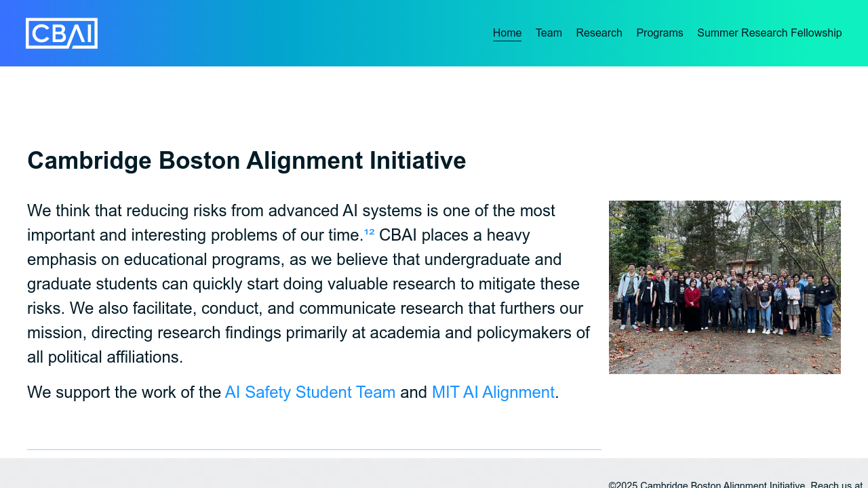Click the Cambridge Boston Alignment Initiative heading

(x=247, y=161)
